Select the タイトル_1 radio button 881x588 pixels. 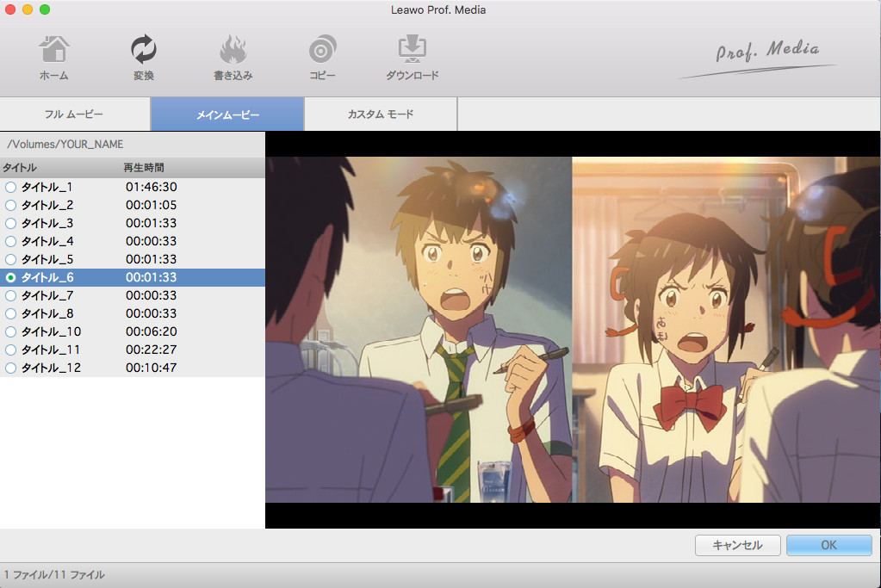[10, 187]
